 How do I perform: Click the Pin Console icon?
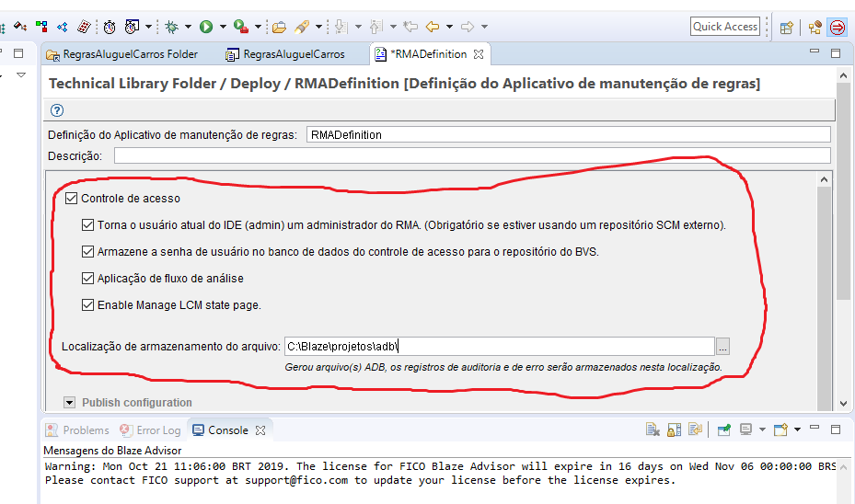coord(724,430)
